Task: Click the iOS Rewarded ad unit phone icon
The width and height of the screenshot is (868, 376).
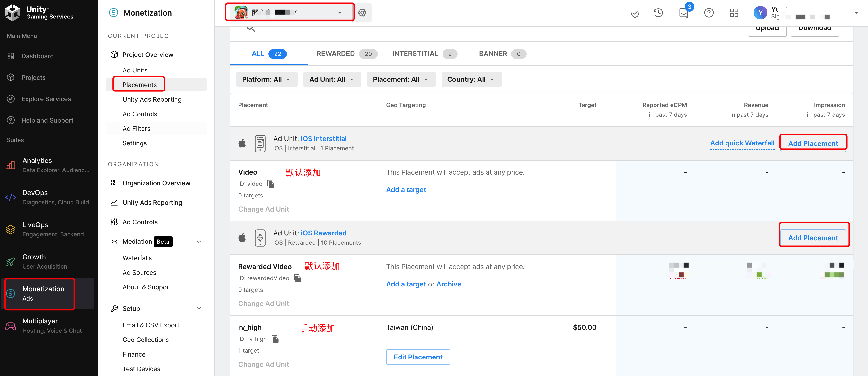Action: (x=260, y=238)
